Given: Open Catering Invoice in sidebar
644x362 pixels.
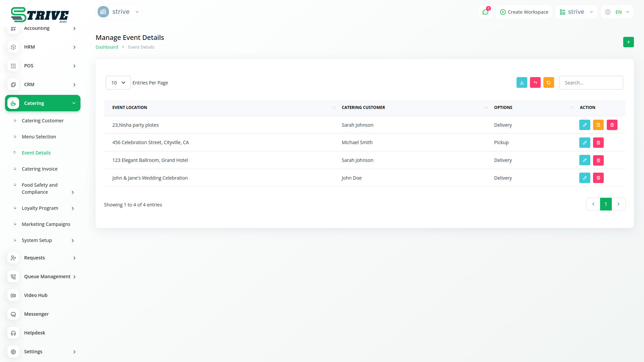Looking at the screenshot, I should pyautogui.click(x=40, y=169).
